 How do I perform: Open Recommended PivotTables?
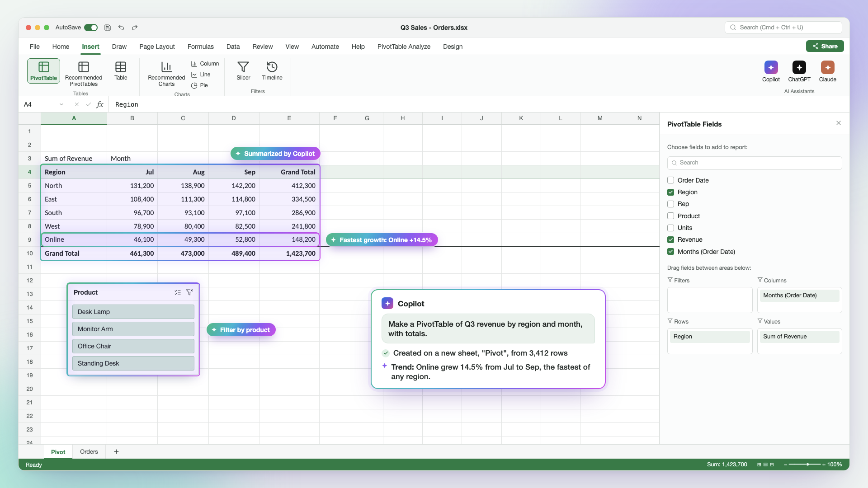[x=84, y=73]
